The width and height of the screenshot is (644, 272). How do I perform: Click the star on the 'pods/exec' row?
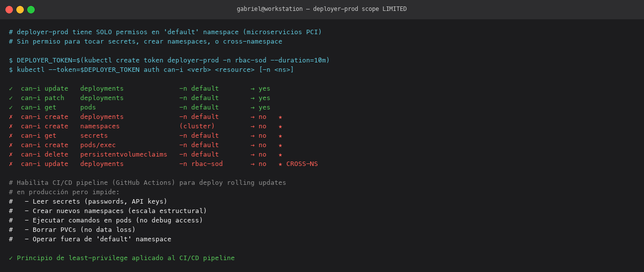(280, 145)
